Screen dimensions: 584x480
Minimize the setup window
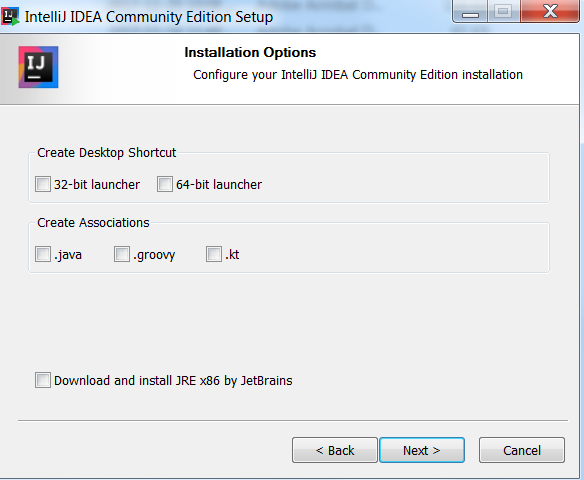470,12
